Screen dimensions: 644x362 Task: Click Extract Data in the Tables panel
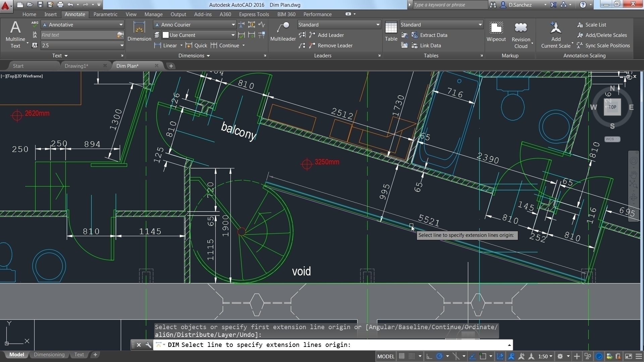[x=434, y=35]
